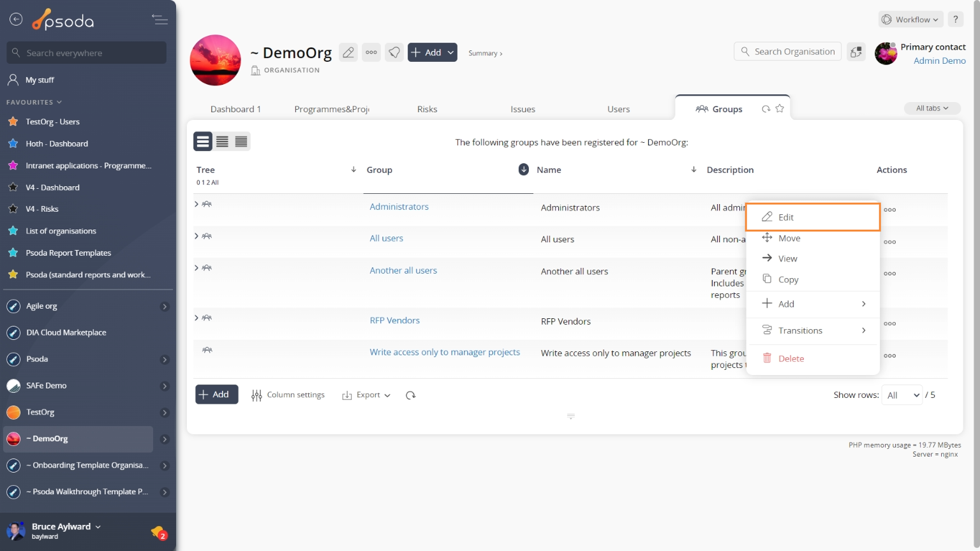Open the Add submenu in context menu
Image resolution: width=980 pixels, height=551 pixels.
click(813, 304)
